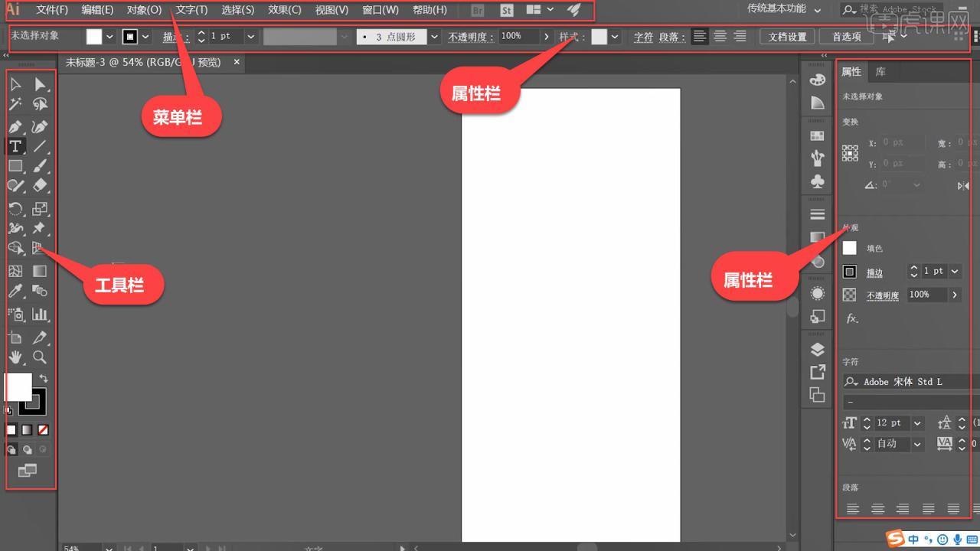This screenshot has width=980, height=551.
Task: Open the 传统基本功能 workspace switcher
Action: pyautogui.click(x=785, y=10)
